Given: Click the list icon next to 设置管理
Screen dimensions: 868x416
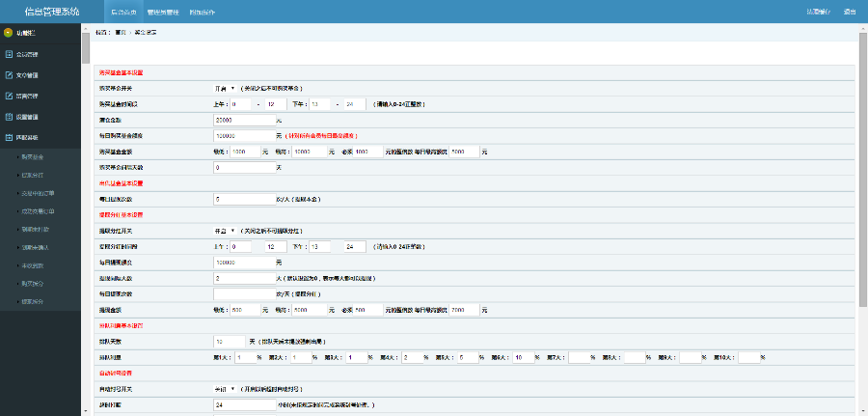Looking at the screenshot, I should (9, 117).
